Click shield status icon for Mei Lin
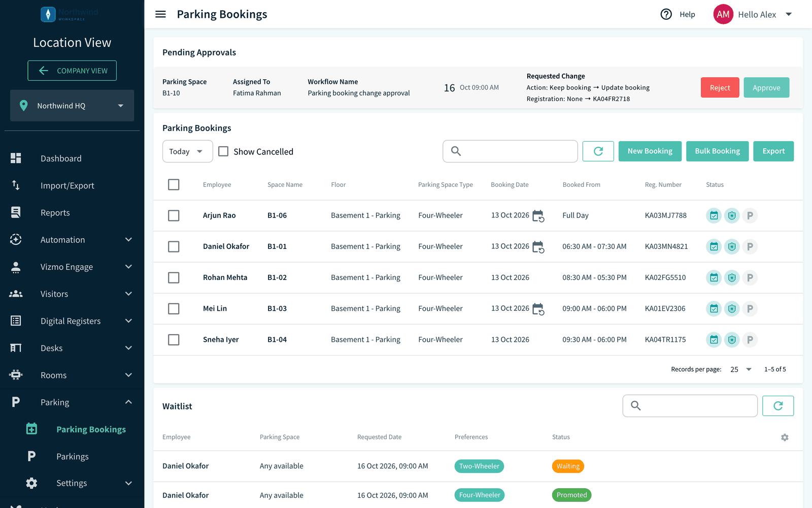This screenshot has width=812, height=508. (x=732, y=308)
